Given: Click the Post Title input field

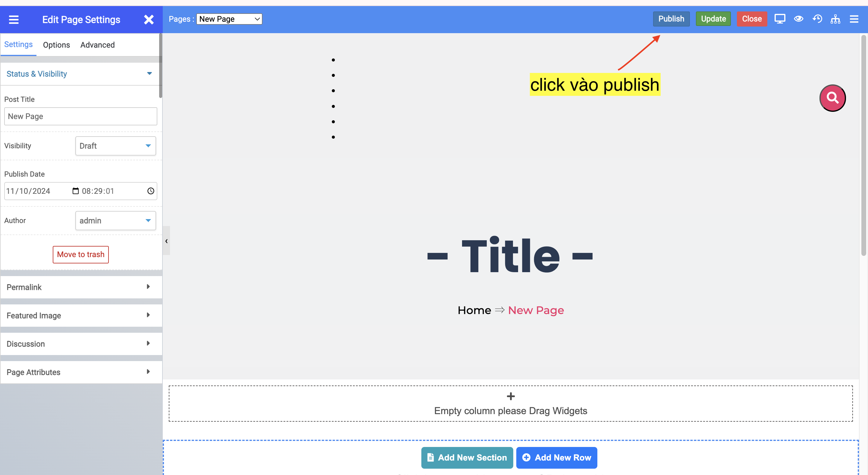Looking at the screenshot, I should (81, 116).
